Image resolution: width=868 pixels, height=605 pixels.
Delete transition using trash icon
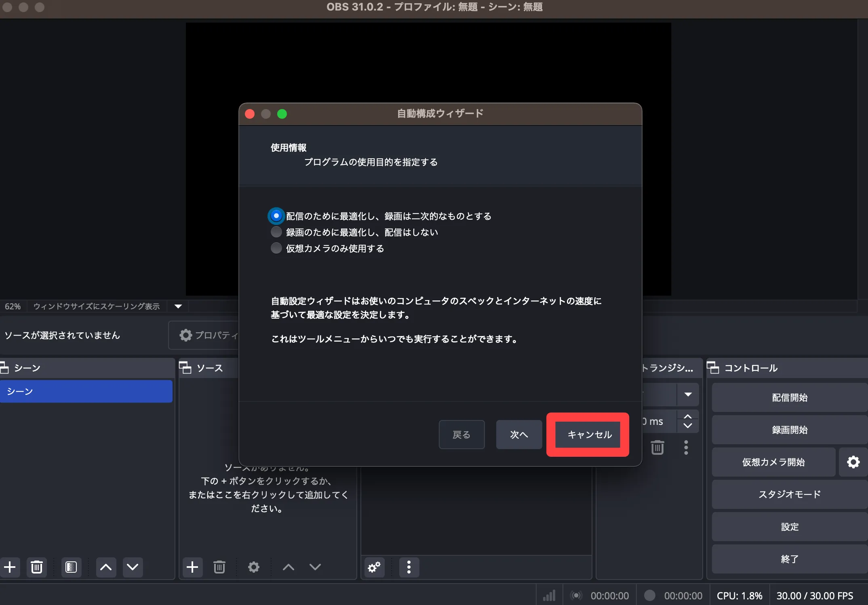pyautogui.click(x=657, y=447)
